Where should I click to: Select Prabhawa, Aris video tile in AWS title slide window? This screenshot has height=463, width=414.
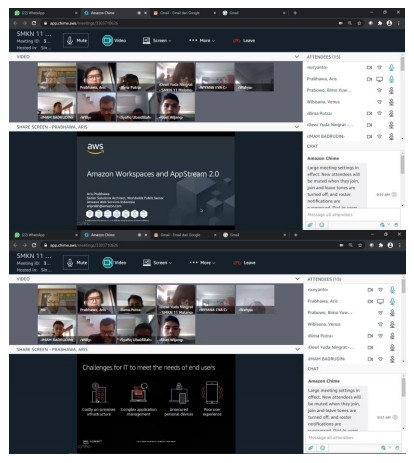point(97,77)
